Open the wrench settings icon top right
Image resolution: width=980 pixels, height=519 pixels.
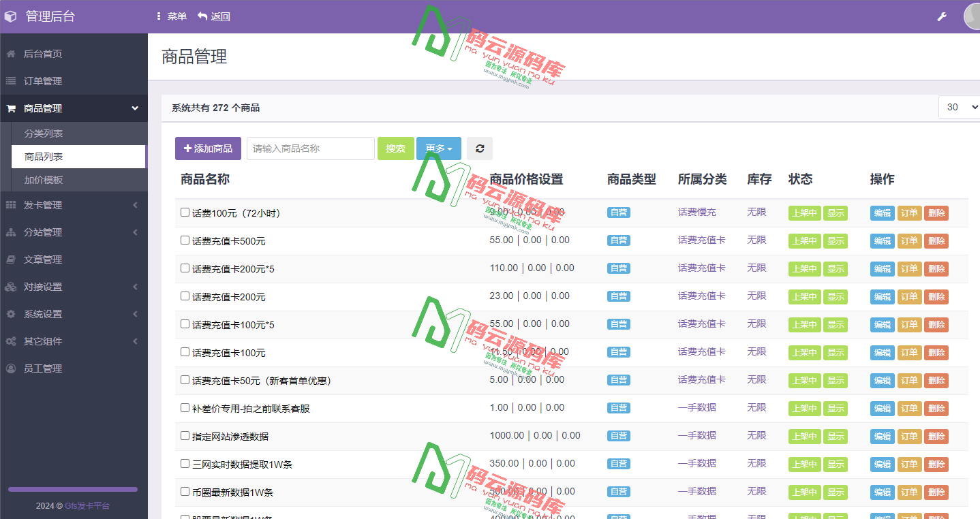pos(942,15)
